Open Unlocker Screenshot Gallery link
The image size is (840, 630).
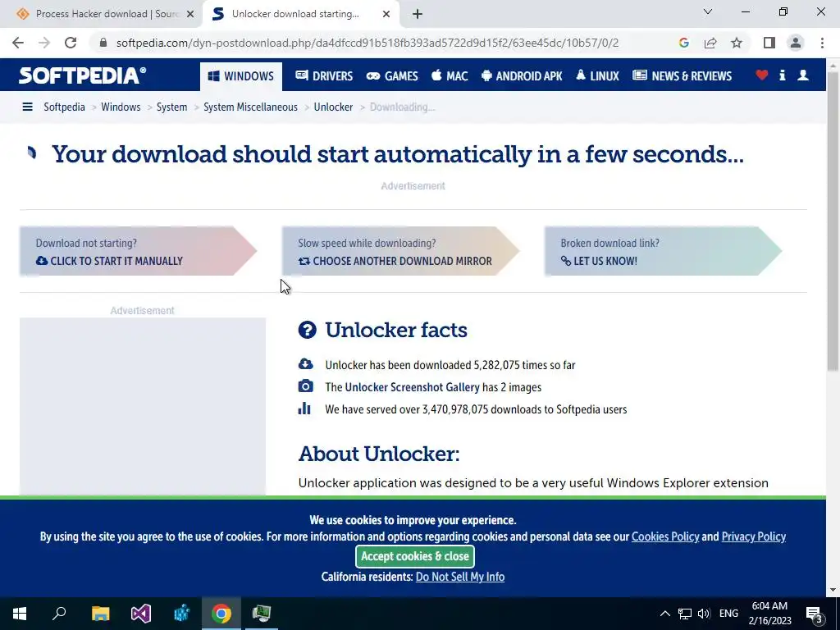[412, 387]
